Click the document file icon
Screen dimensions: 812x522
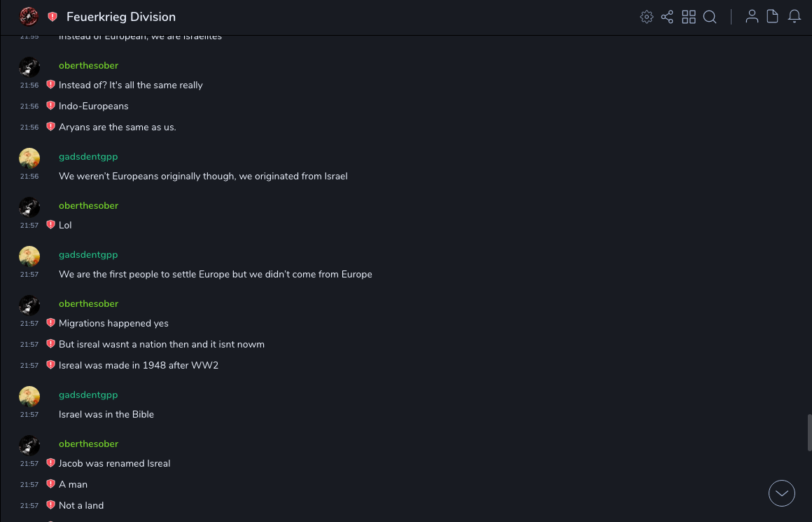773,17
